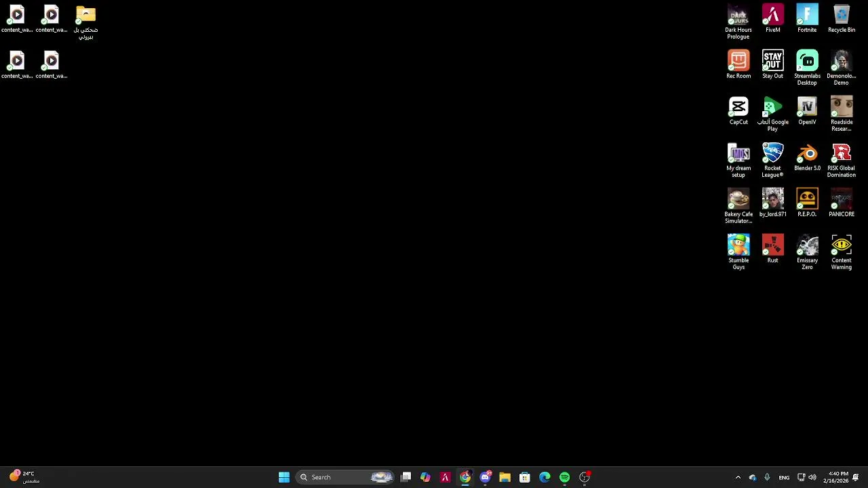This screenshot has width=868, height=488.
Task: Open the network quick settings icon
Action: point(801,477)
